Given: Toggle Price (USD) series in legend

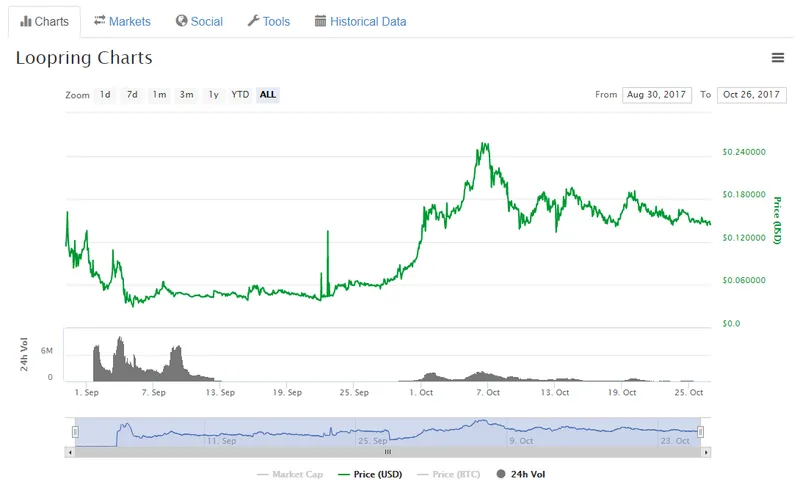Looking at the screenshot, I should point(370,474).
